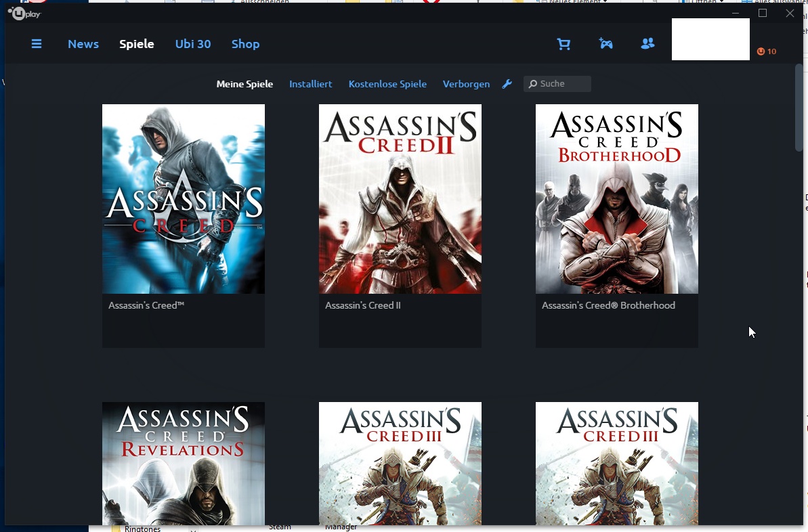Click the title text Assassin's Creed II
The image size is (808, 532).
point(363,305)
